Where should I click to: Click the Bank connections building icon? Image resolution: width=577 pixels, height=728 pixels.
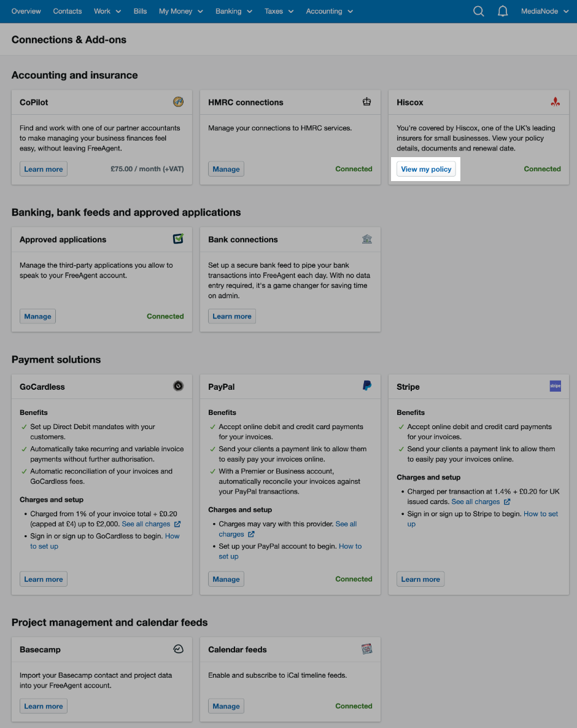(x=367, y=239)
